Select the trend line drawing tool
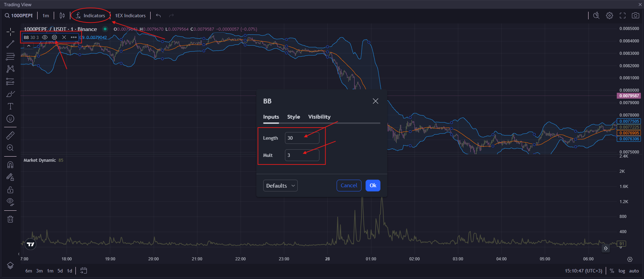Viewport: 644px width, 279px height. 10,44
